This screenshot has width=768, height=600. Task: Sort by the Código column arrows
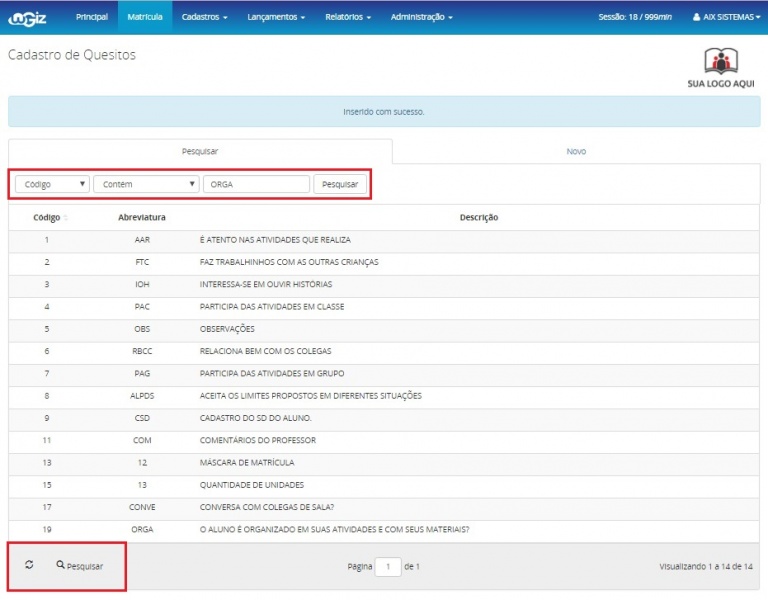[x=66, y=218]
